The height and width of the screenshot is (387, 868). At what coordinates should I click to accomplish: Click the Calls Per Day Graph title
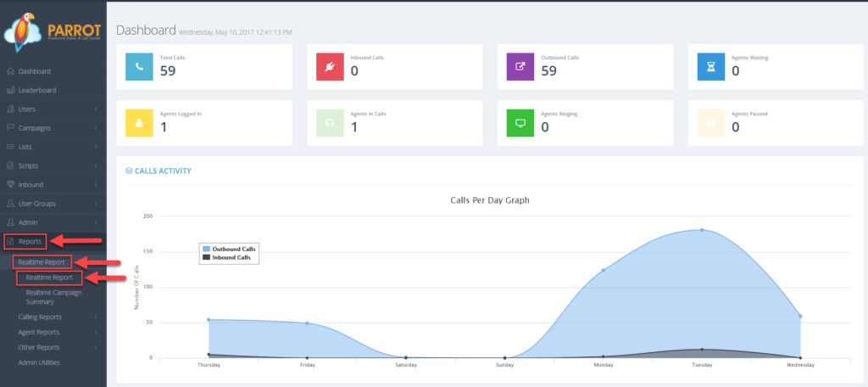click(x=491, y=200)
